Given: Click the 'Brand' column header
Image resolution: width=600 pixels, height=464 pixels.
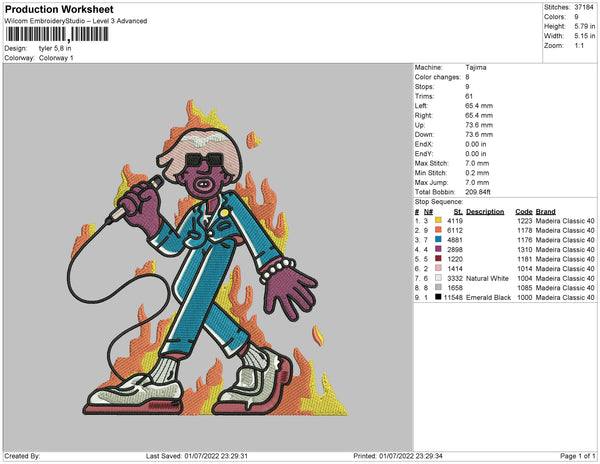Looking at the screenshot, I should pos(546,212).
